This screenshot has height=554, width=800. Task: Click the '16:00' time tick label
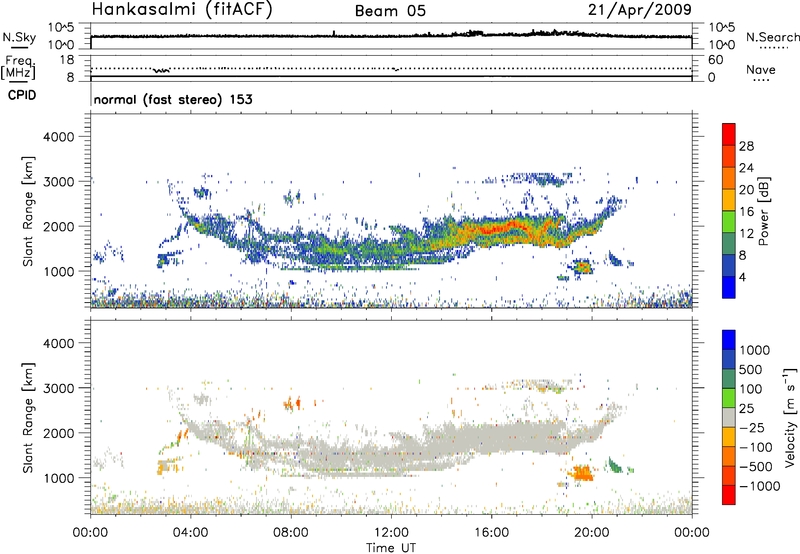coord(491,533)
